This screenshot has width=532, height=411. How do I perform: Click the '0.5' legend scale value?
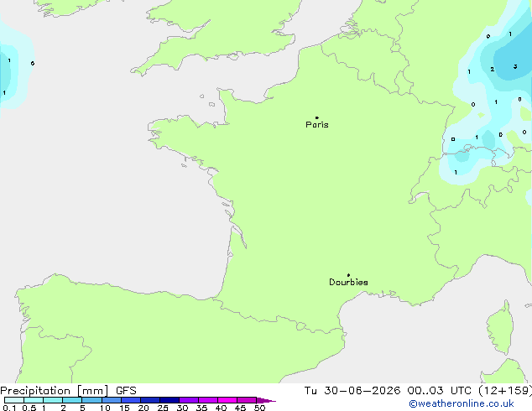click(x=29, y=408)
